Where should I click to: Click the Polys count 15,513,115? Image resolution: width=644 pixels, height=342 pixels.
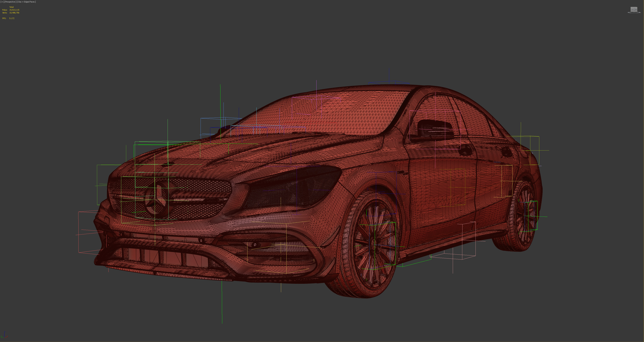coord(14,10)
